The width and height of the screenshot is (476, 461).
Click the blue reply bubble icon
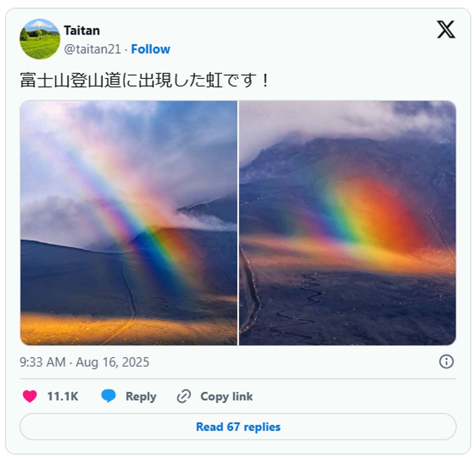coord(108,396)
